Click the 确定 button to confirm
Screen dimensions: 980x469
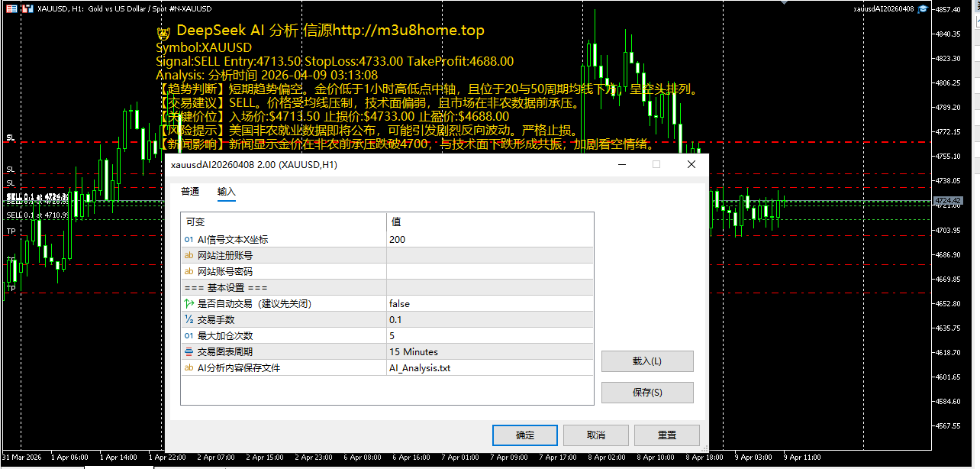point(524,435)
